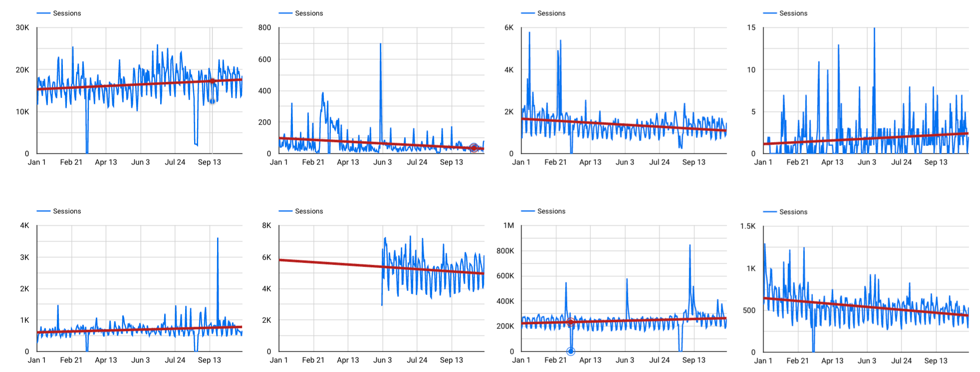Click the 1M y-axis label
Image resolution: width=980 pixels, height=372 pixels.
[508, 226]
